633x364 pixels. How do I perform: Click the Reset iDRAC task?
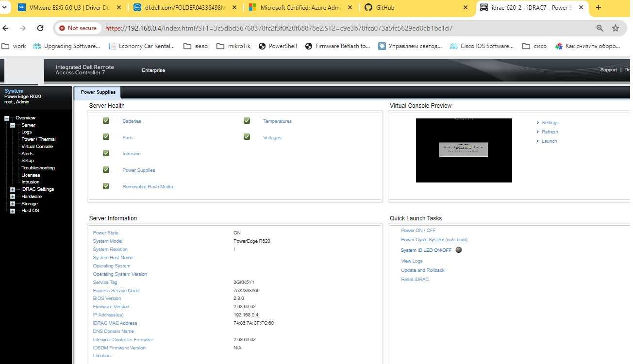click(x=415, y=280)
